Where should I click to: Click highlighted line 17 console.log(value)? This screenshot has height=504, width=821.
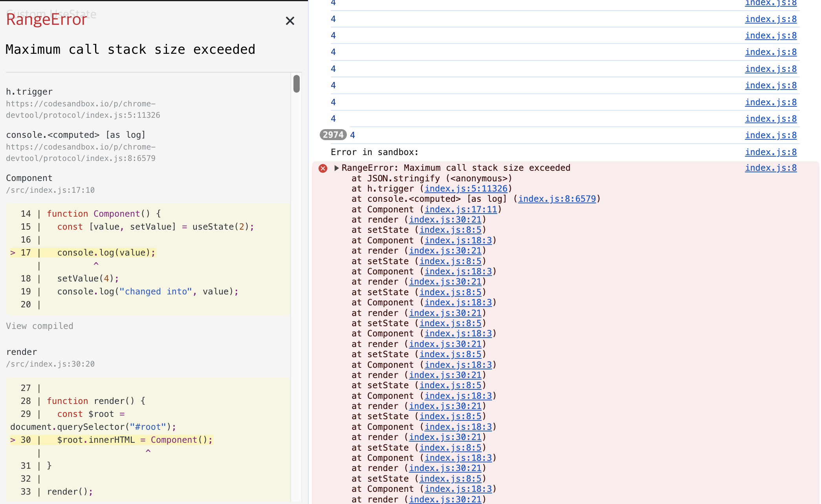point(106,253)
